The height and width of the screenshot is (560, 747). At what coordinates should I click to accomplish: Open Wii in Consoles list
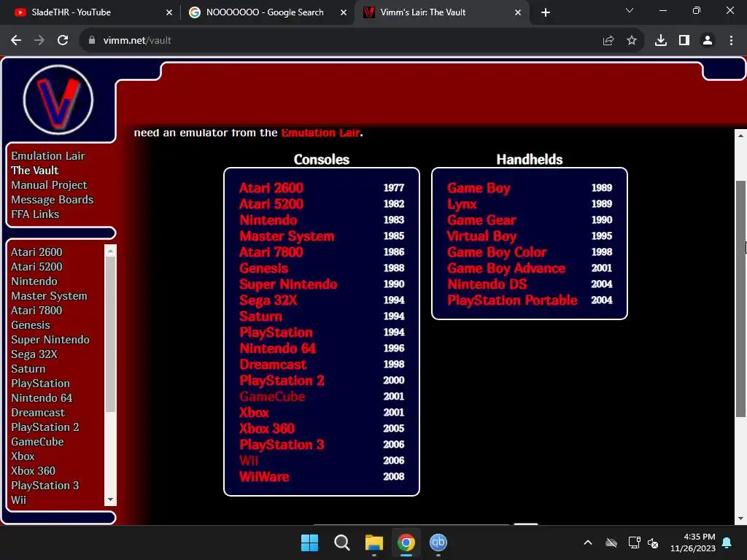click(249, 461)
